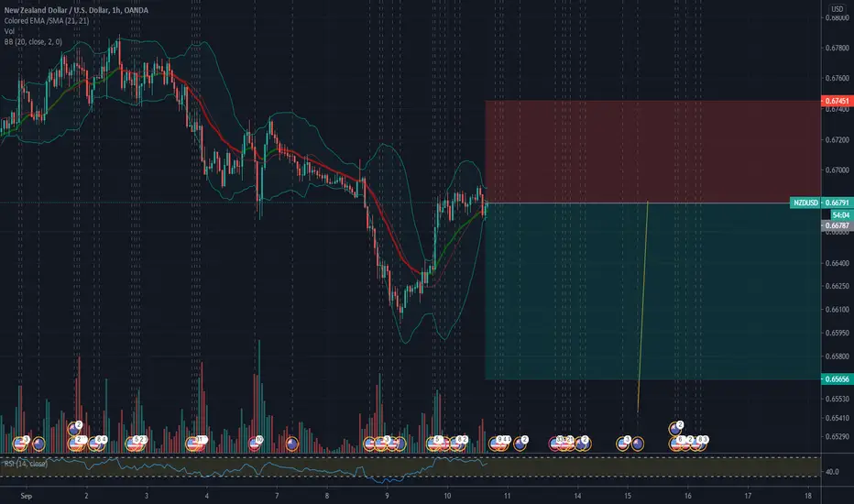
Task: Select the yellow trend line drawing
Action: pyautogui.click(x=642, y=306)
